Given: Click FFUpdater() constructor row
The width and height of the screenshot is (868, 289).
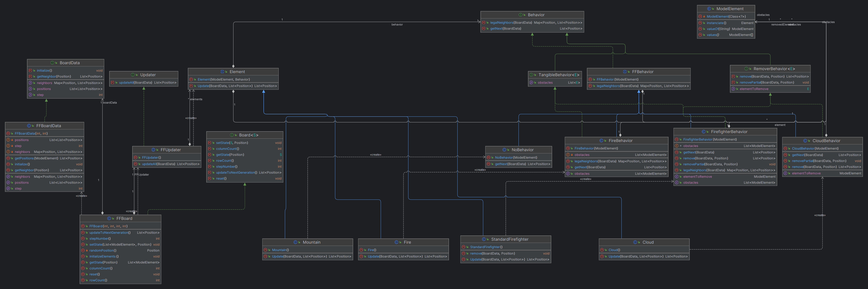Looking at the screenshot, I should tap(167, 158).
